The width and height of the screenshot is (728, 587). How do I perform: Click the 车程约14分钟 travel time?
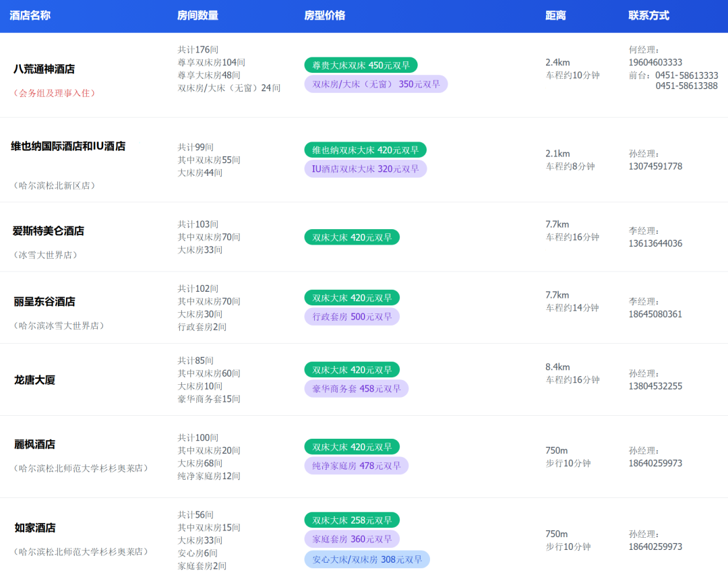coord(572,308)
